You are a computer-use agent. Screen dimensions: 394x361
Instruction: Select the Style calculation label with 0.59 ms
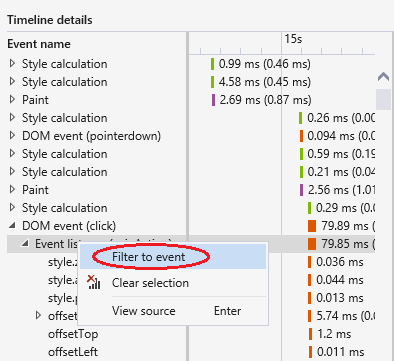tap(65, 154)
